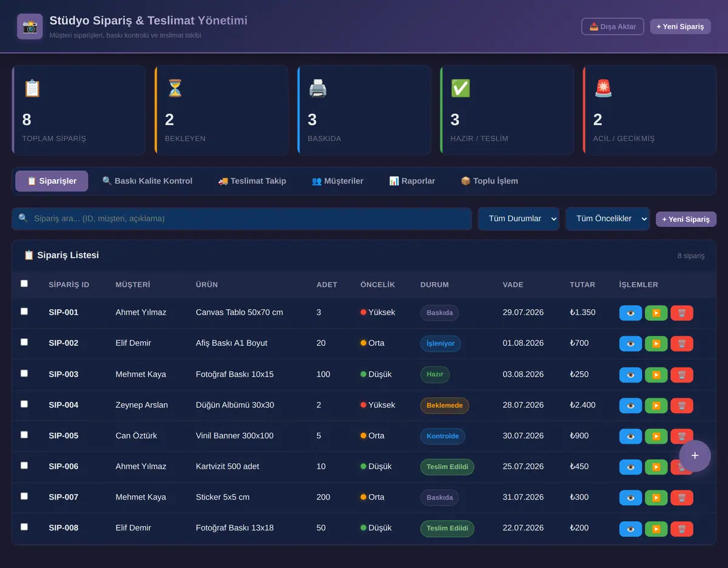Delete order SIP-007
Image resolution: width=728 pixels, height=568 pixels.
pyautogui.click(x=682, y=498)
